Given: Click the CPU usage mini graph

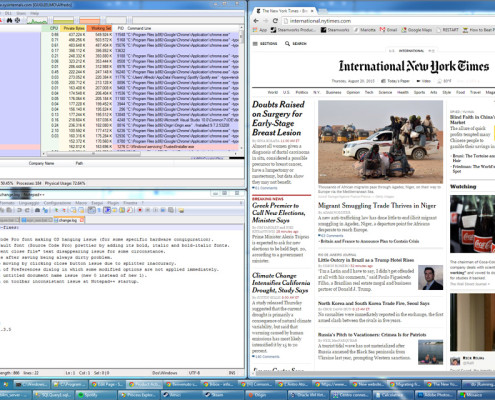Looking at the screenshot, I should pyautogui.click(x=37, y=21).
